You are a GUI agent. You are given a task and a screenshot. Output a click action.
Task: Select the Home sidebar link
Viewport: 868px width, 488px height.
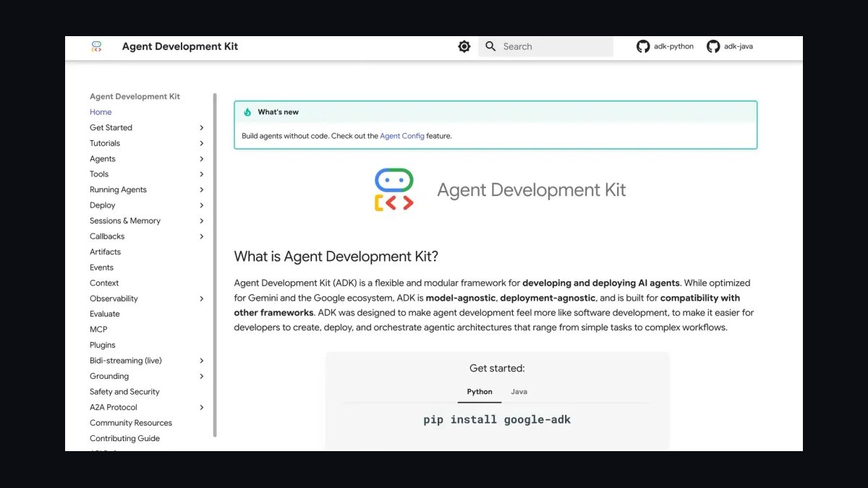coord(101,112)
